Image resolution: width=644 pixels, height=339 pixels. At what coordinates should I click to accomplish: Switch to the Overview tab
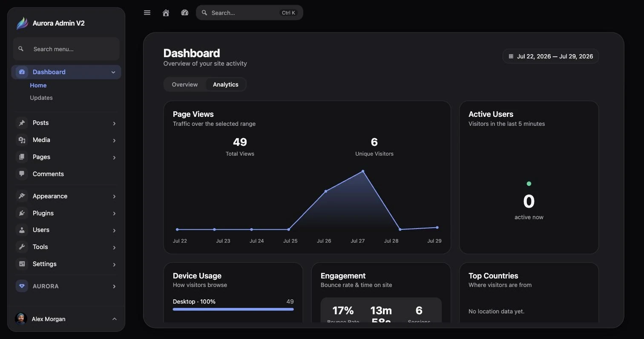click(185, 84)
